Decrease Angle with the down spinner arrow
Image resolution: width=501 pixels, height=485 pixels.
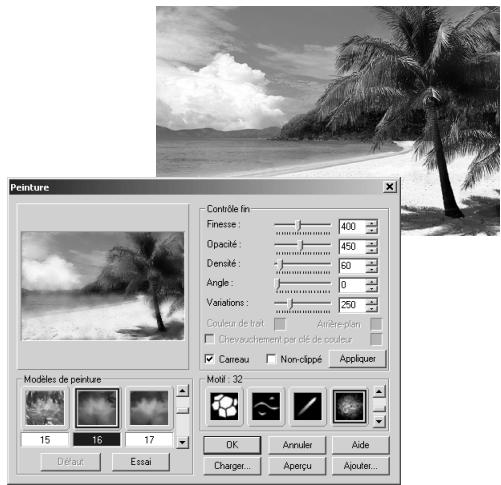pos(372,289)
